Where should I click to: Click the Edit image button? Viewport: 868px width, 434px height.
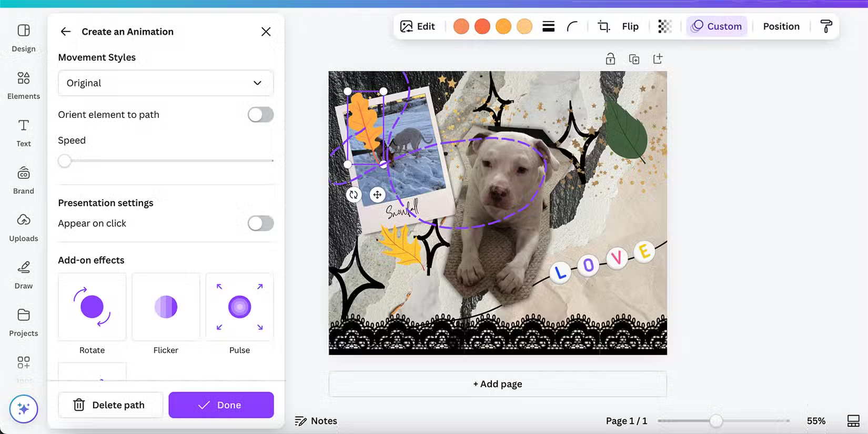(x=418, y=26)
